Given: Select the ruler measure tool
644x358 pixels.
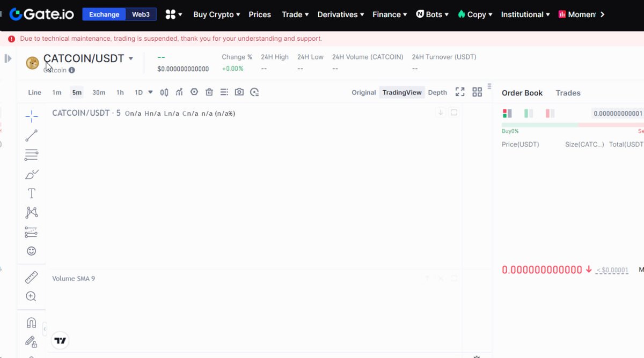Looking at the screenshot, I should tap(32, 277).
